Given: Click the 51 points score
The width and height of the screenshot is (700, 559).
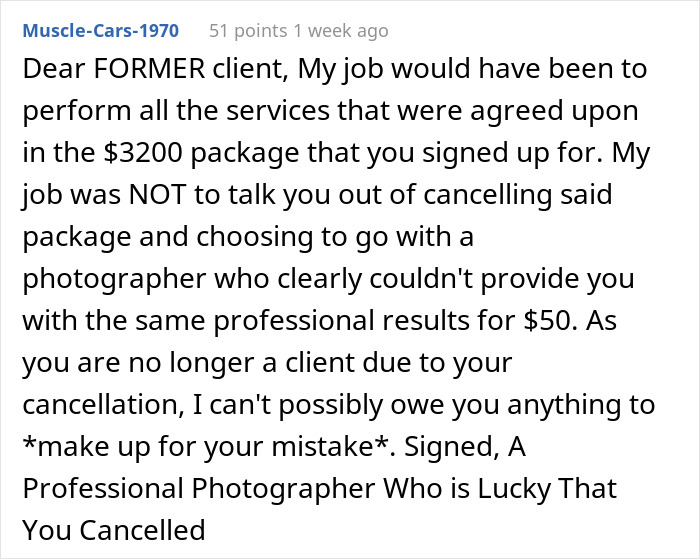Looking at the screenshot, I should [248, 31].
